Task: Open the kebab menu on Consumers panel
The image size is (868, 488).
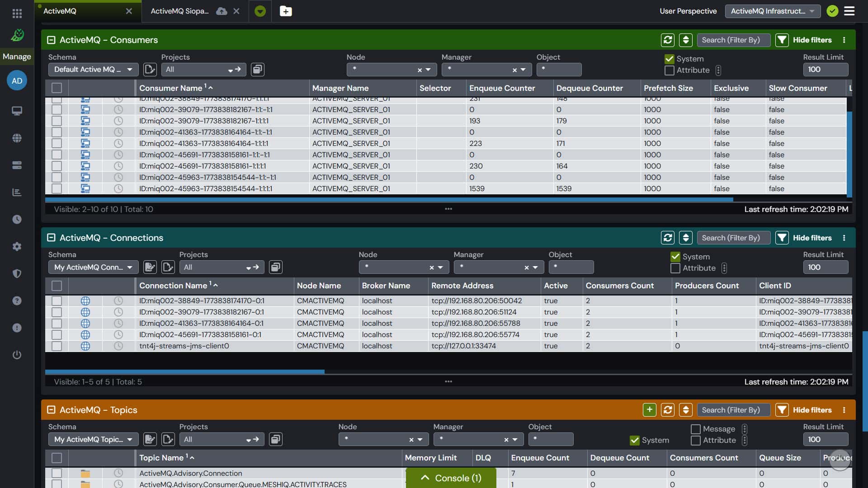Action: point(844,40)
